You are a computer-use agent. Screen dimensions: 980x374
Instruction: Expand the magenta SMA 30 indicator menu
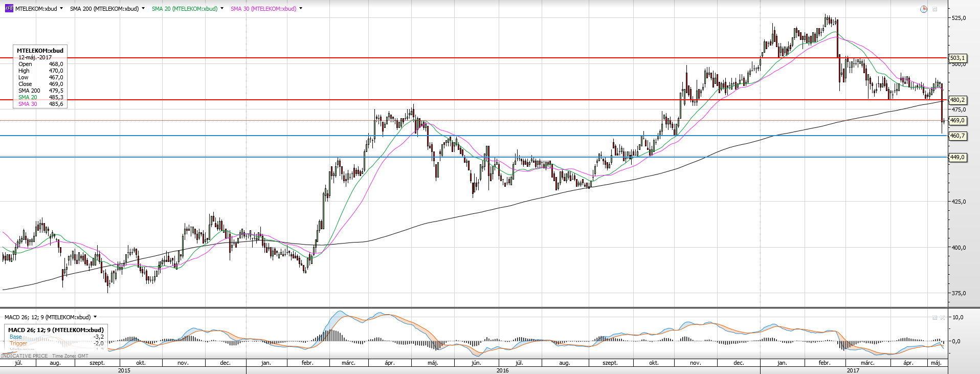pyautogui.click(x=300, y=9)
